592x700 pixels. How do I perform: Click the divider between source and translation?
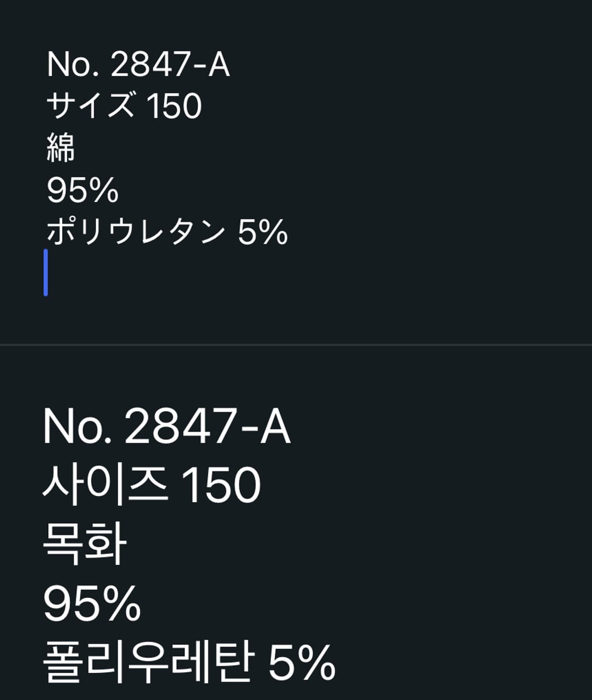[x=296, y=345]
